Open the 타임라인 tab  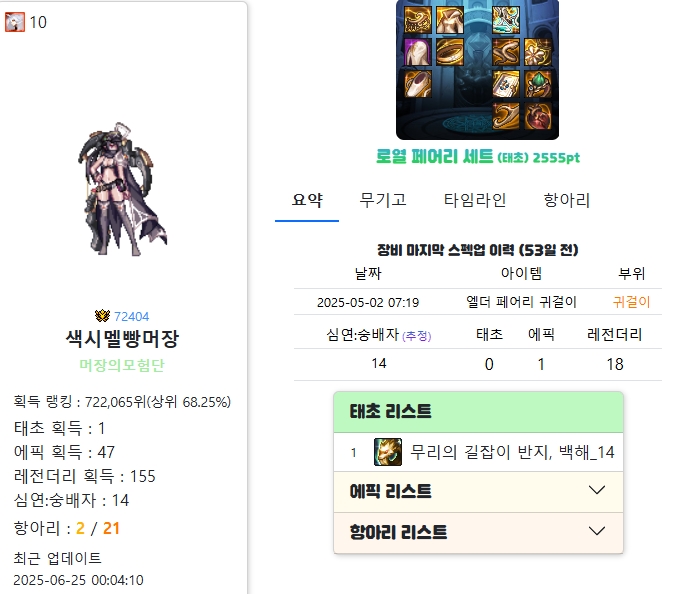pos(475,200)
